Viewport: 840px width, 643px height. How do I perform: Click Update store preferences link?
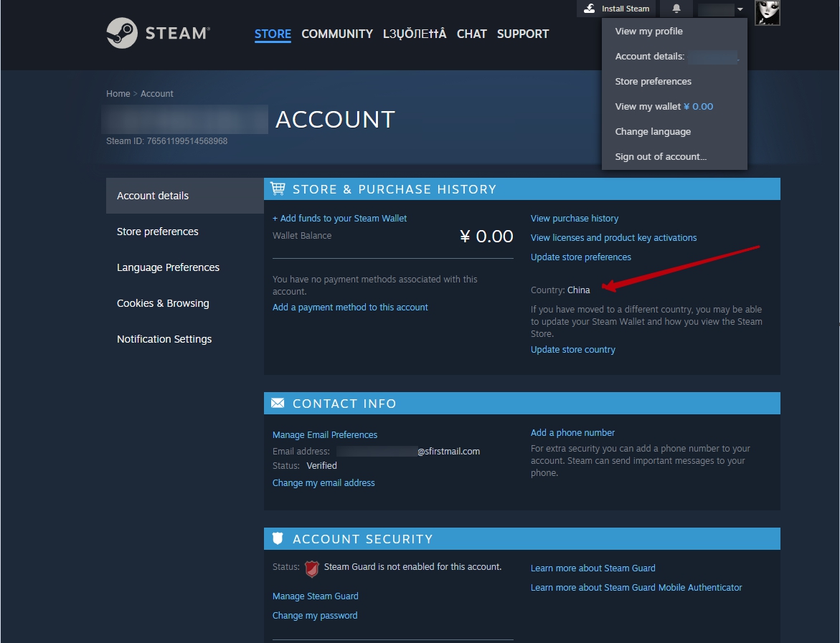click(x=581, y=257)
